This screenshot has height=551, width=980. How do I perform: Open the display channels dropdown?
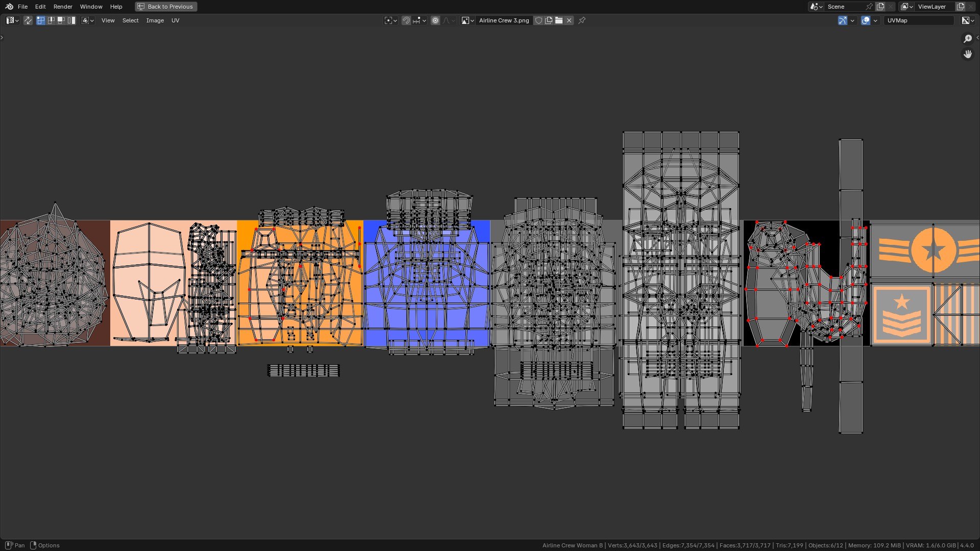[x=968, y=20]
